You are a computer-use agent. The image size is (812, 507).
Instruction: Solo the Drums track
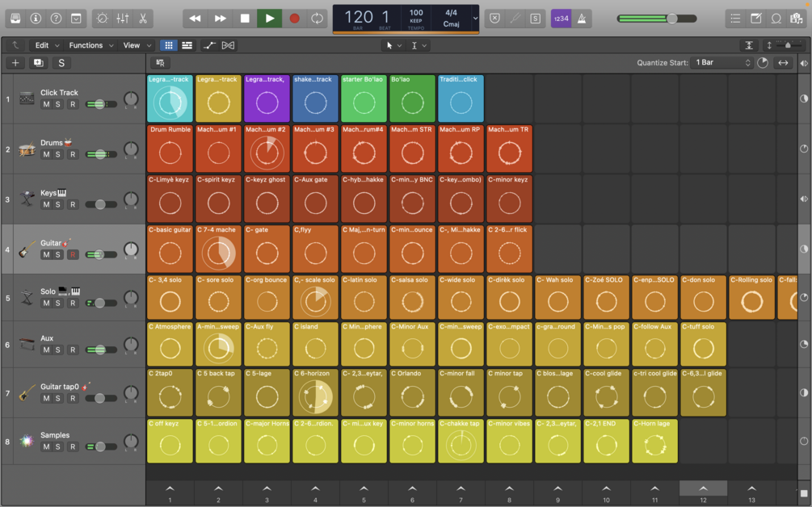point(58,155)
